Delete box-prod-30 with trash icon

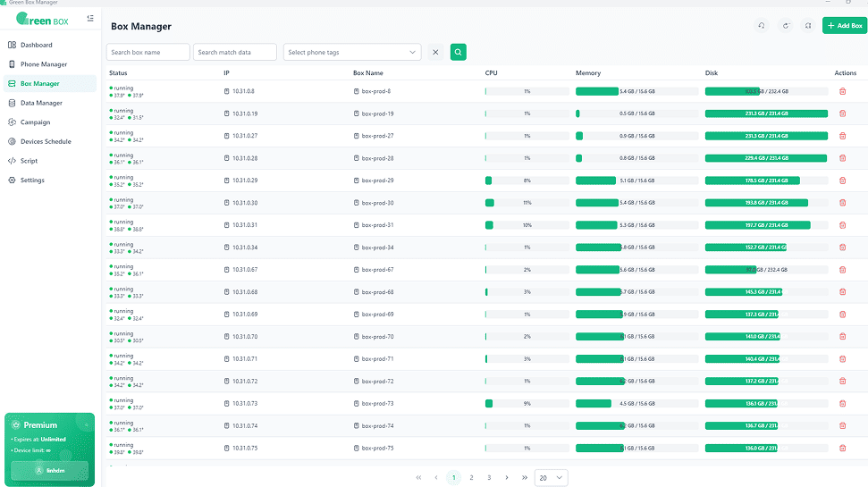(843, 203)
